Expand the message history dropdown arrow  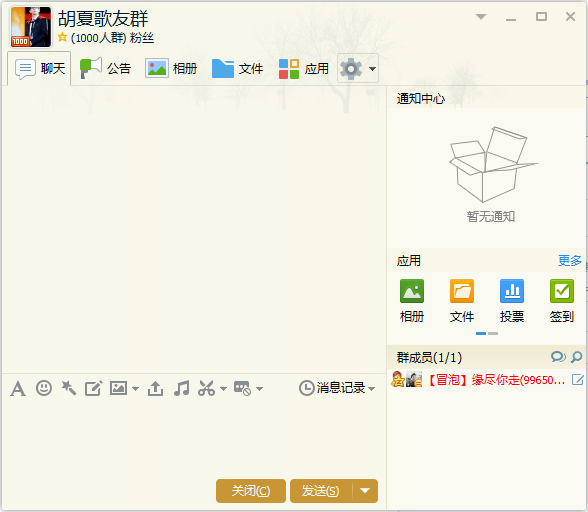372,389
